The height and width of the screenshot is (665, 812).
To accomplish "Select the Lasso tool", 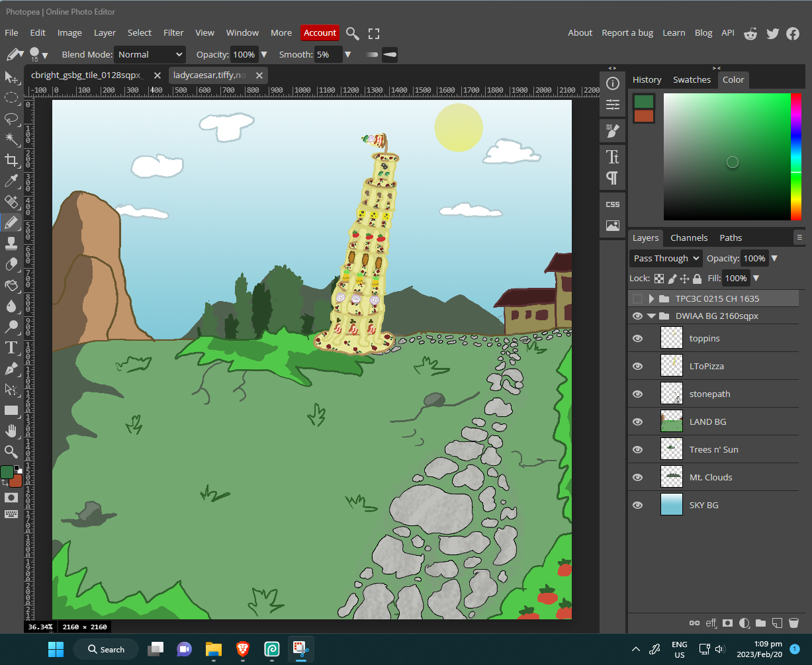I will coord(11,118).
